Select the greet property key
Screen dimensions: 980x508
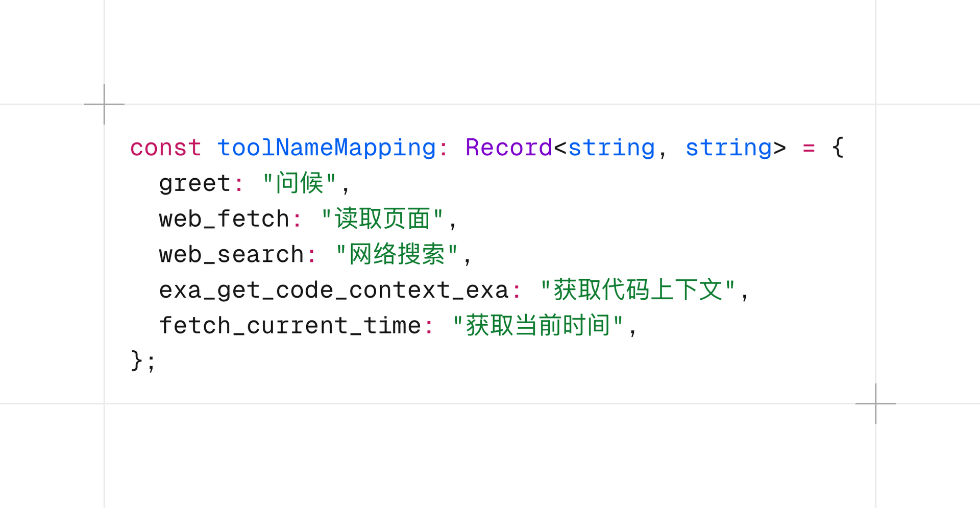click(x=194, y=184)
